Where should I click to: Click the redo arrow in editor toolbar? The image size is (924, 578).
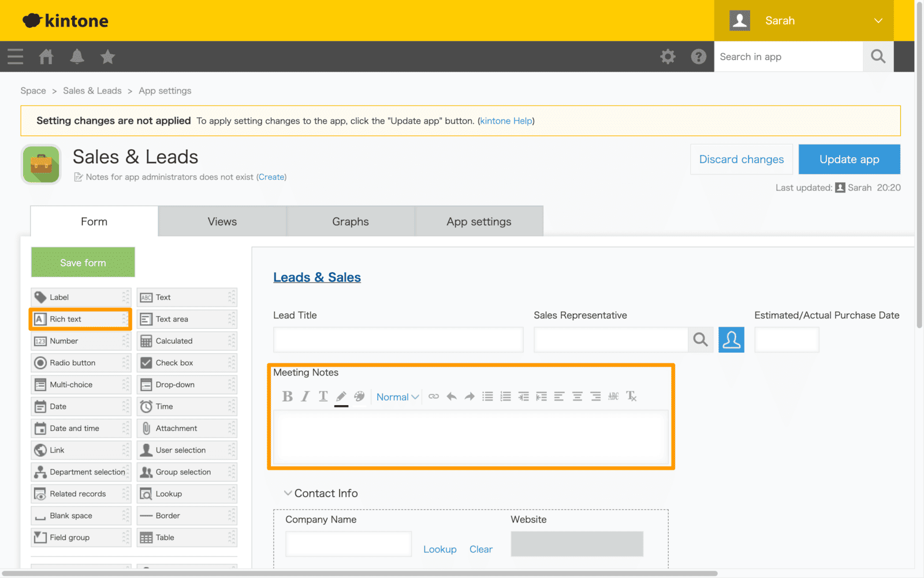pyautogui.click(x=470, y=397)
